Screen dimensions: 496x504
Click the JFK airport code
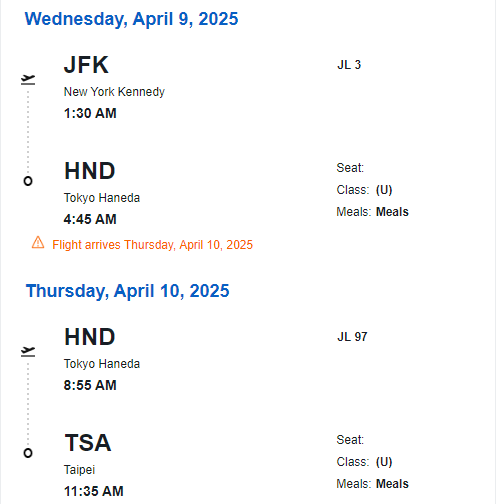(x=86, y=65)
